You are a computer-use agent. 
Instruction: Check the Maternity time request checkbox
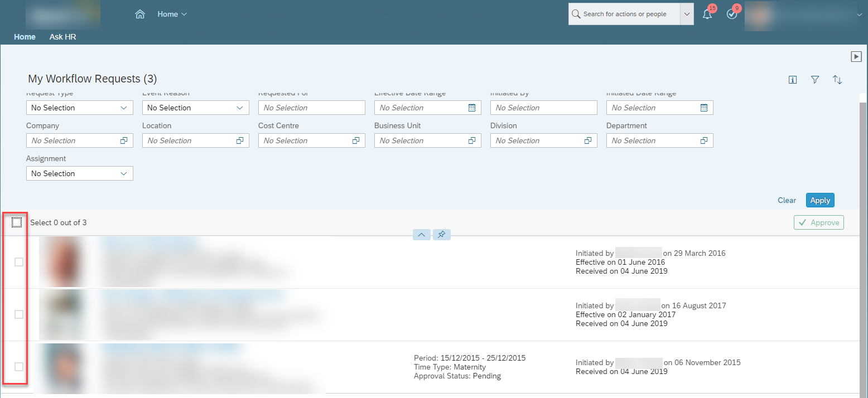tap(19, 367)
